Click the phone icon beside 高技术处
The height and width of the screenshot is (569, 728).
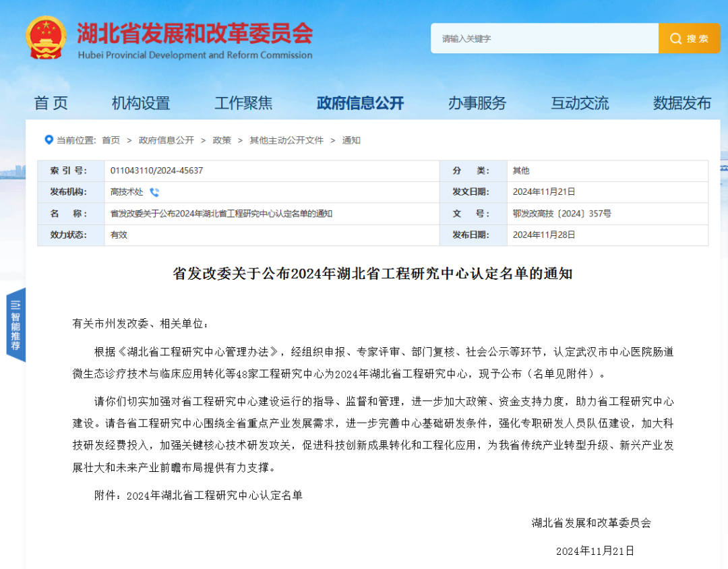coord(154,192)
